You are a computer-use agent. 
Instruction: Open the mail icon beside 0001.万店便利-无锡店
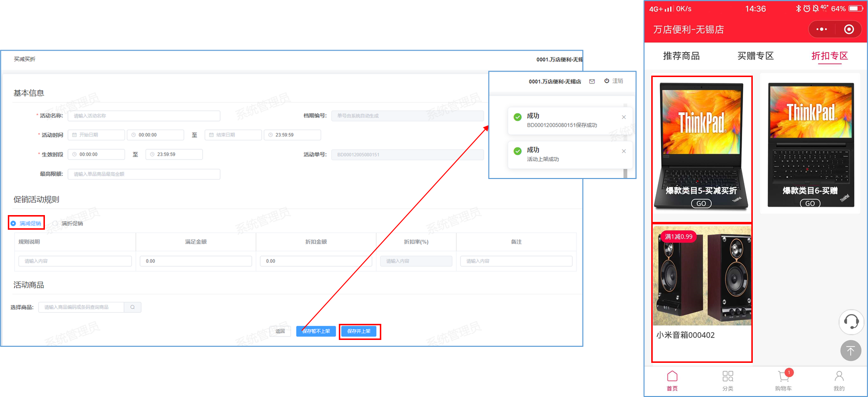tap(592, 81)
